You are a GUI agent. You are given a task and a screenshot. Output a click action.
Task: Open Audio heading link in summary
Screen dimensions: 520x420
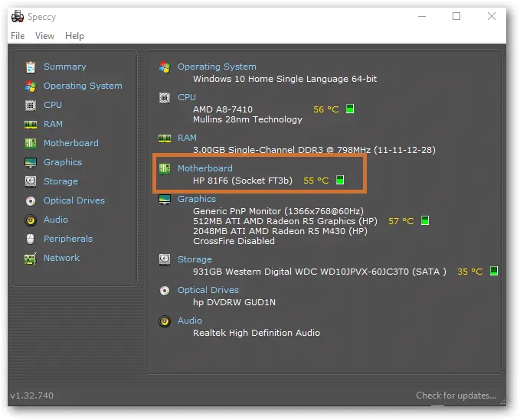[x=190, y=321]
